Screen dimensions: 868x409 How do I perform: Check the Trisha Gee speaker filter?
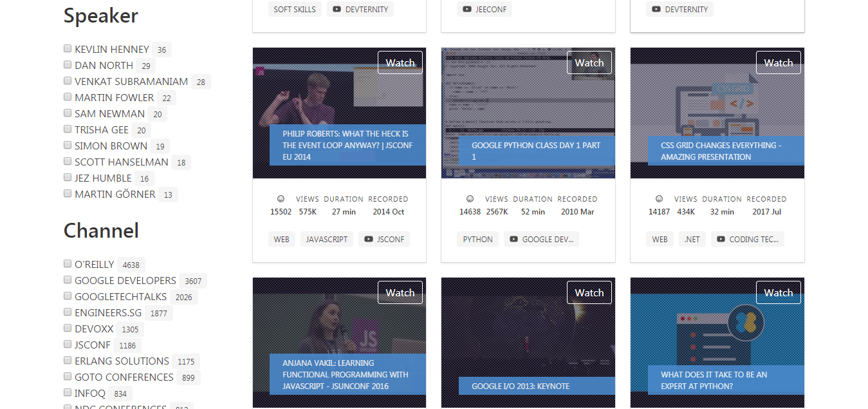click(68, 129)
